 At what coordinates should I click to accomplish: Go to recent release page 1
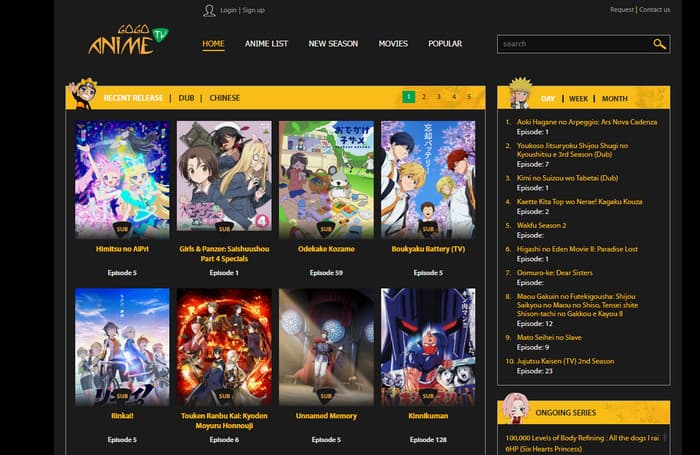(x=408, y=96)
